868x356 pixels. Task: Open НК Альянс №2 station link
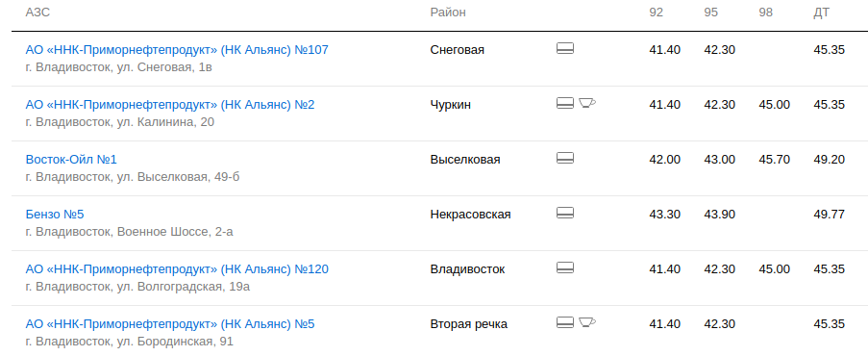click(x=170, y=105)
